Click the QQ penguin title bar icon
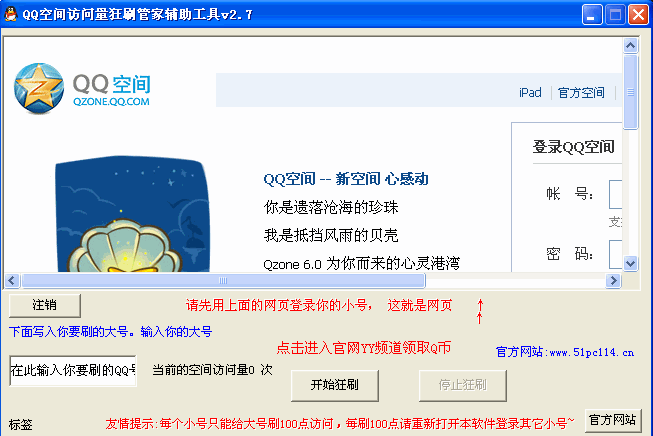Screen dimensions: 653x436 [x=10, y=14]
